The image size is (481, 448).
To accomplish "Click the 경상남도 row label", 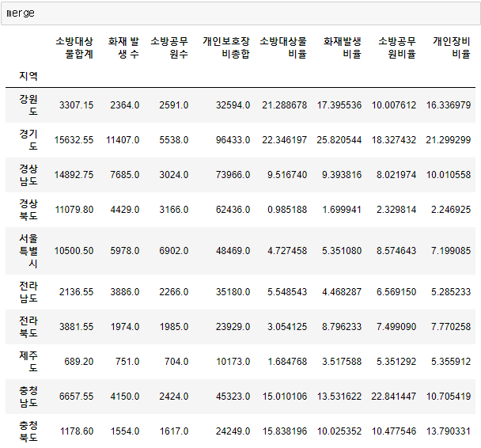I will point(28,175).
